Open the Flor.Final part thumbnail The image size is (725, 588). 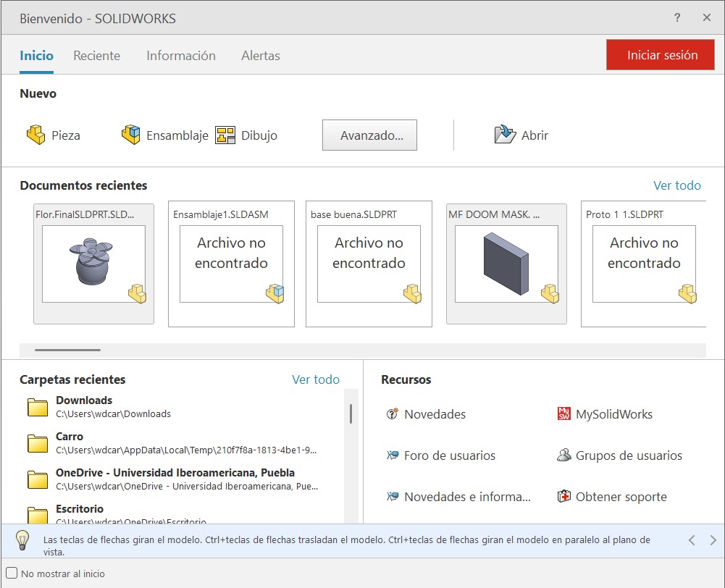[x=93, y=264]
